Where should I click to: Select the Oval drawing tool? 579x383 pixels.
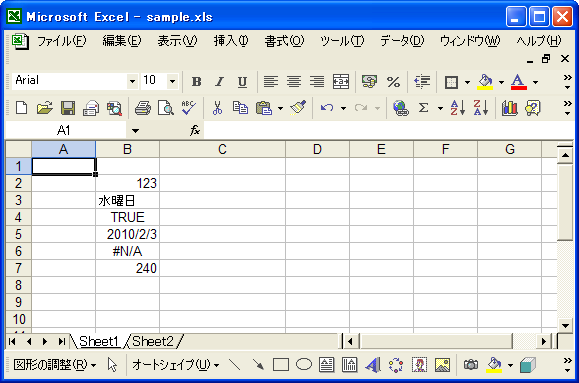point(304,365)
